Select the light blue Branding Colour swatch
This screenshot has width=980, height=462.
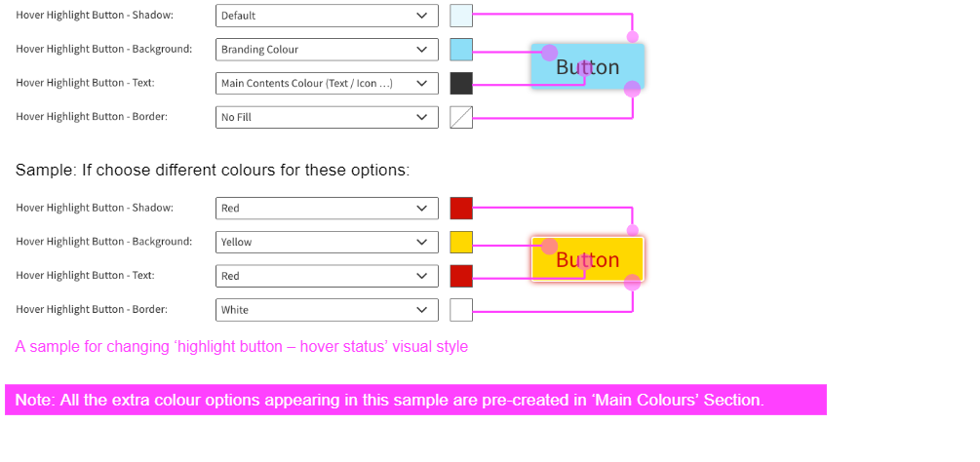(461, 50)
